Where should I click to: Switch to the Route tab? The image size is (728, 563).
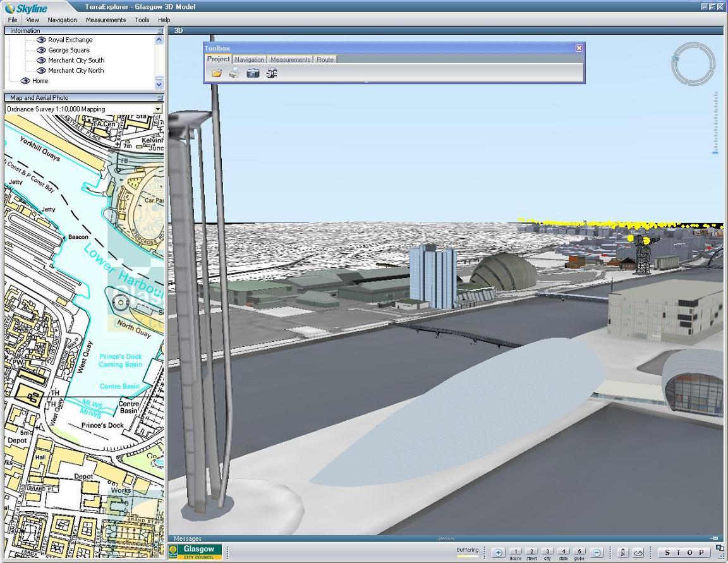click(325, 59)
